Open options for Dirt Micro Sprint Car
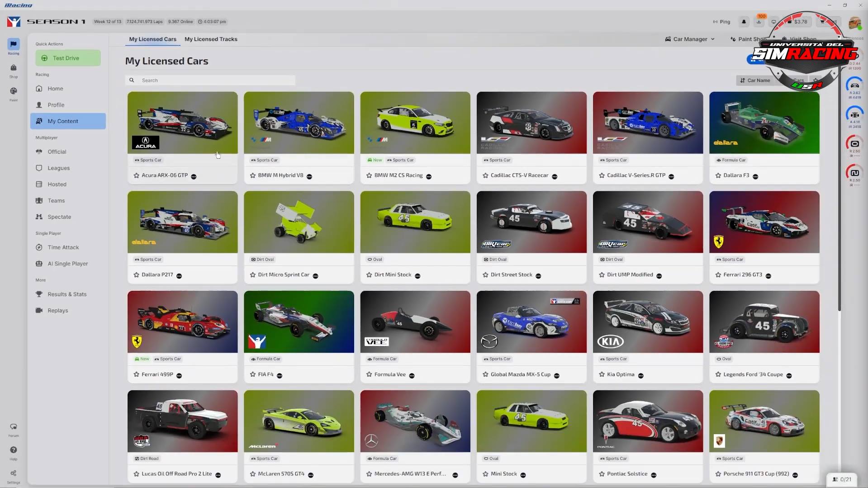The width and height of the screenshot is (868, 488). point(315,276)
